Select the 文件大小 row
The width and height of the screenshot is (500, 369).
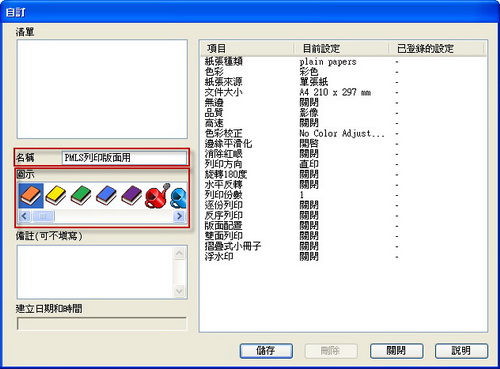pos(343,92)
